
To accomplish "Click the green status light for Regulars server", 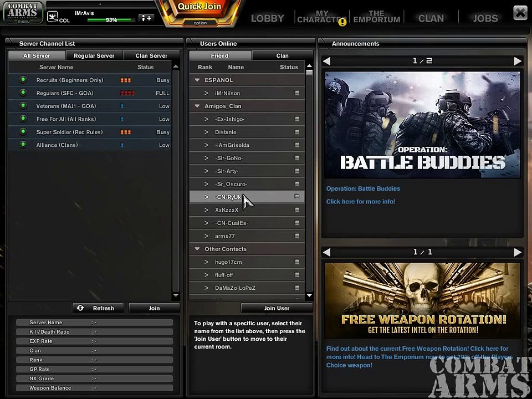I will pos(23,93).
